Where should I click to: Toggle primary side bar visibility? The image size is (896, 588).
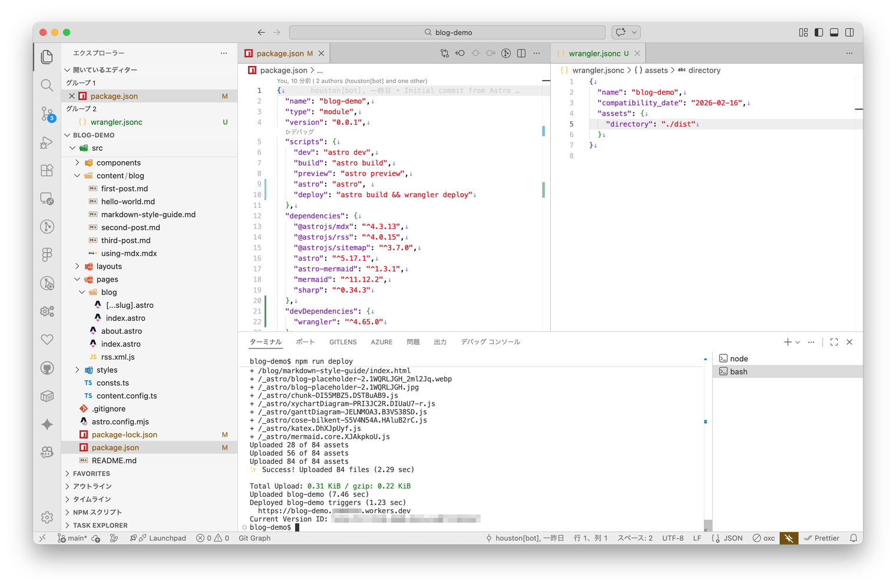click(819, 32)
